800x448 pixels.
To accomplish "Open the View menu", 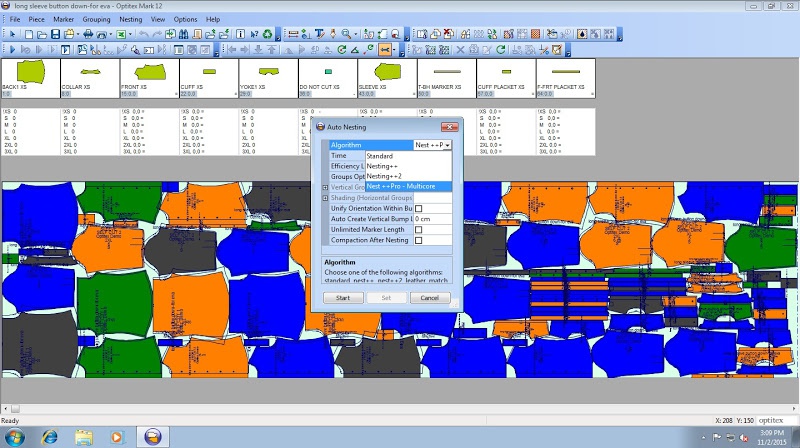I will [158, 19].
